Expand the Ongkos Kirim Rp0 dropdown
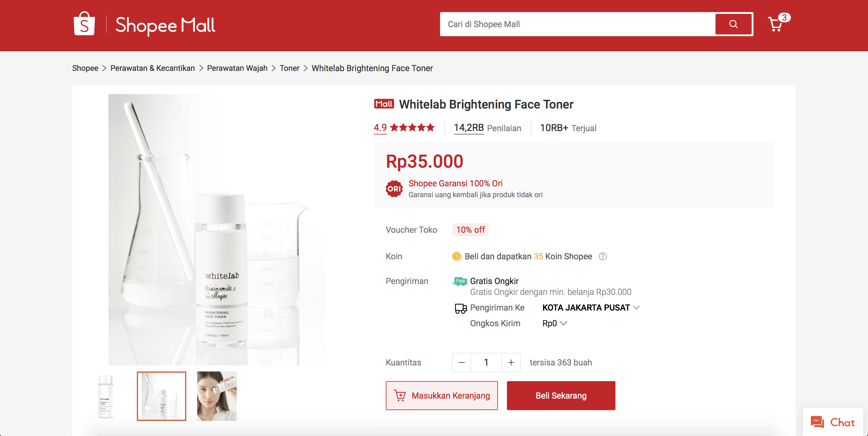Screen dimensions: 868x436 [x=555, y=323]
